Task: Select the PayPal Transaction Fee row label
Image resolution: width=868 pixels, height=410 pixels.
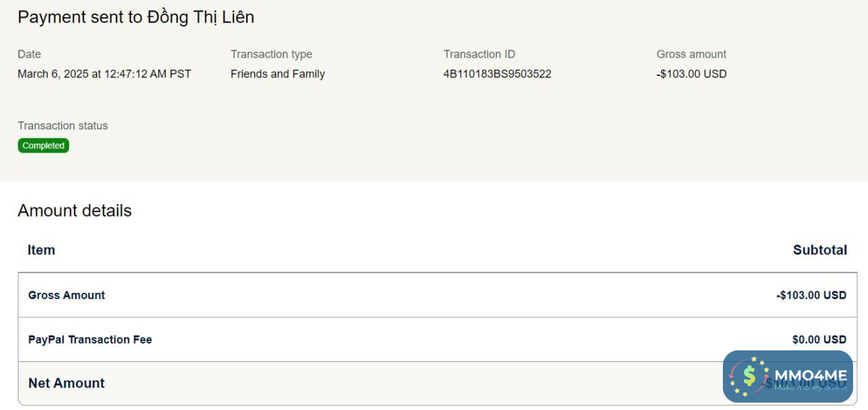Action: pos(90,340)
